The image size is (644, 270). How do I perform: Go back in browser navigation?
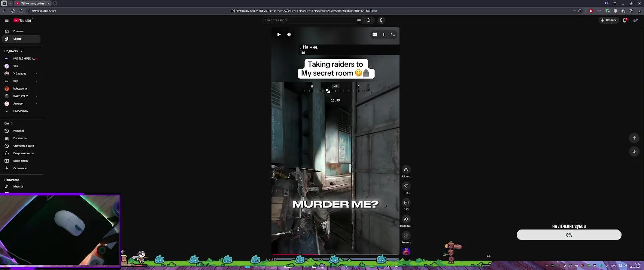[x=4, y=11]
